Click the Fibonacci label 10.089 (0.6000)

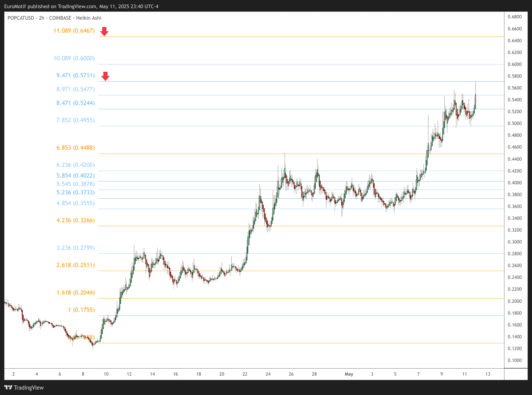tap(74, 58)
